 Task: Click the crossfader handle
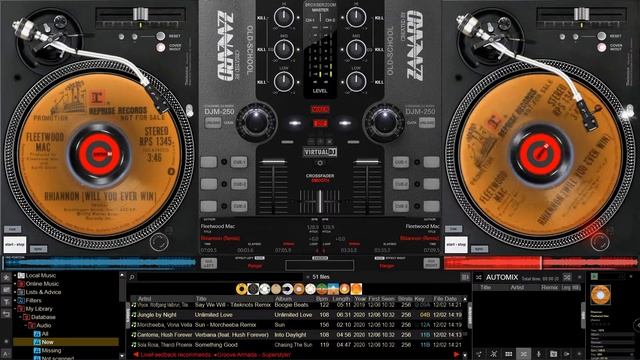[x=320, y=201]
